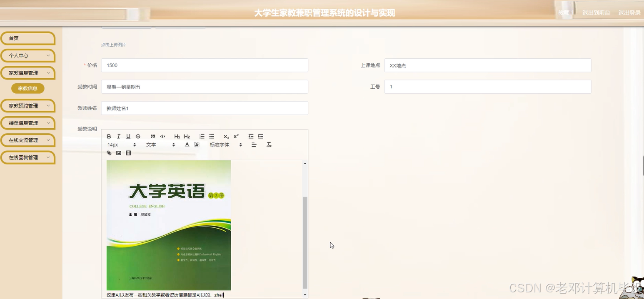
Task: Focus the 教师姓名 input field
Action: coord(205,108)
